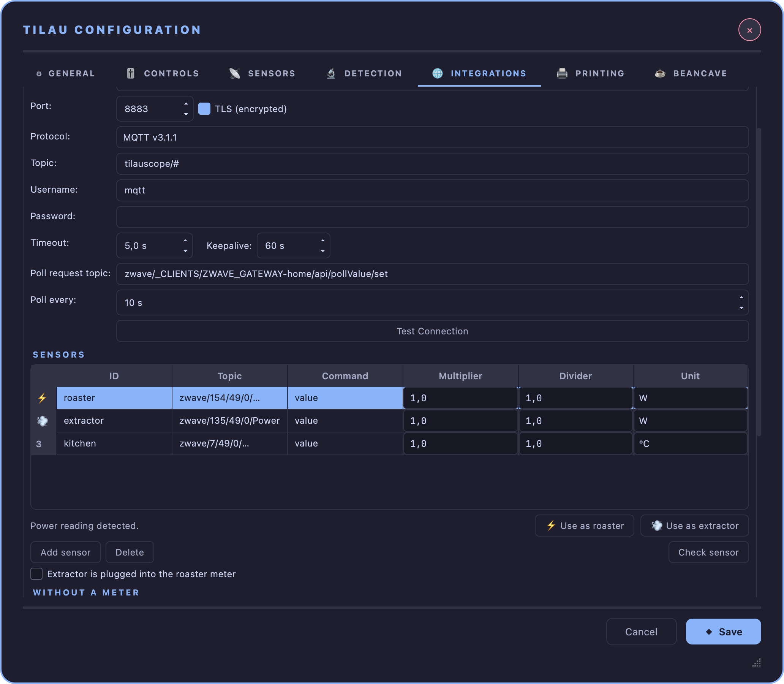Viewport: 784px width, 684px height.
Task: Edit the Poll request topic field
Action: coord(432,274)
